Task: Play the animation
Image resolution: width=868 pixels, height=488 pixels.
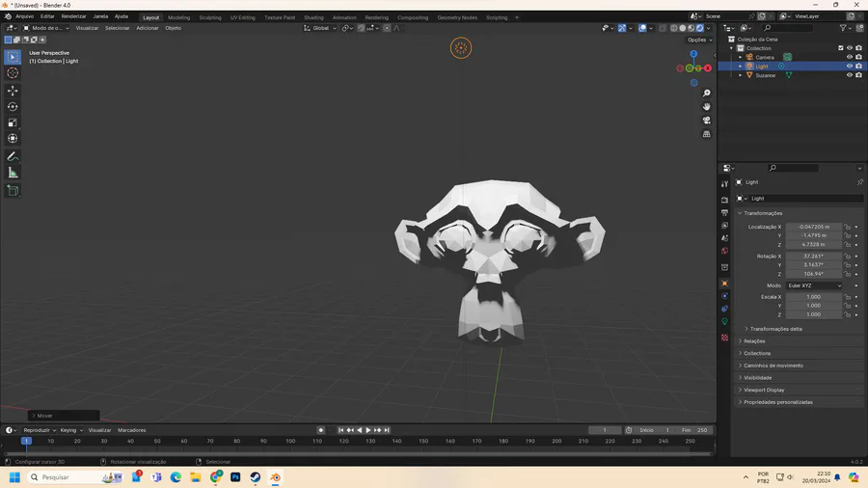Action: pyautogui.click(x=368, y=430)
